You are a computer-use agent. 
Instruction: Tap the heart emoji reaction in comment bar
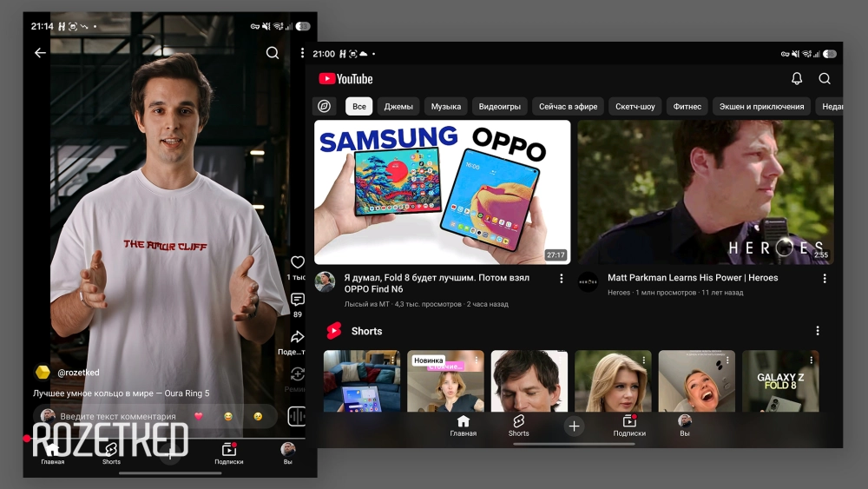(x=199, y=416)
